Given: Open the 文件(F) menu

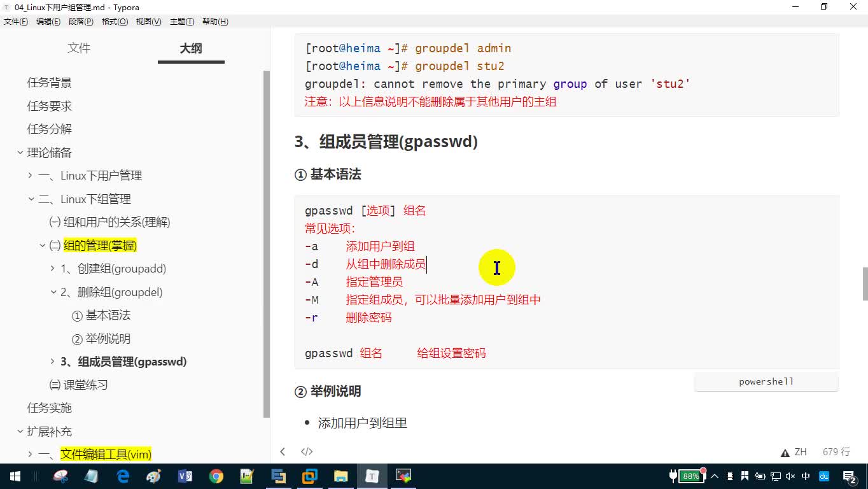Looking at the screenshot, I should [16, 22].
